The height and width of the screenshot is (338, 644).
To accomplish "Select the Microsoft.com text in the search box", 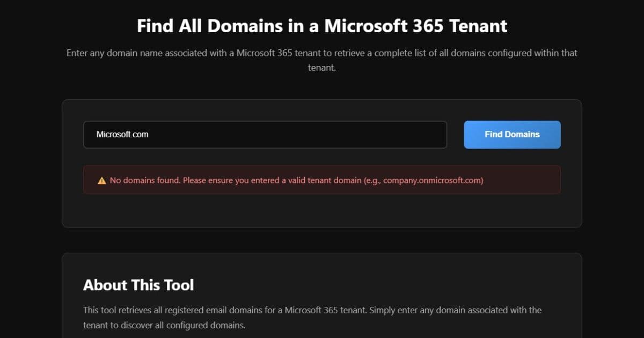I will (122, 134).
